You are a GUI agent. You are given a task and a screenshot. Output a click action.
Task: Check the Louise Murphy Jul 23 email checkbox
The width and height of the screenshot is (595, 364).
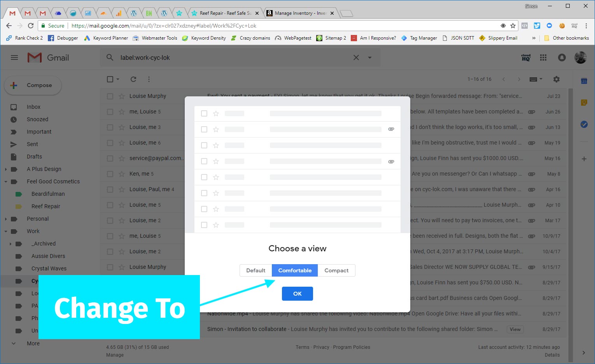110,96
